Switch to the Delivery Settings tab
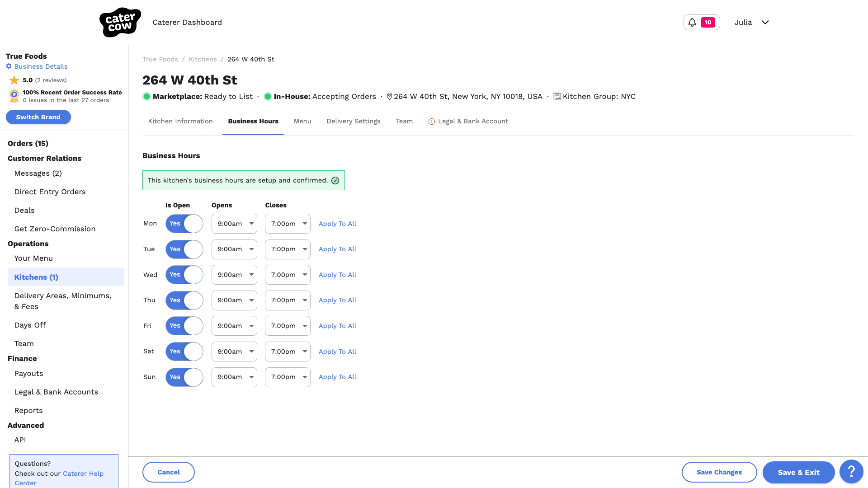The image size is (868, 488). [x=354, y=121]
